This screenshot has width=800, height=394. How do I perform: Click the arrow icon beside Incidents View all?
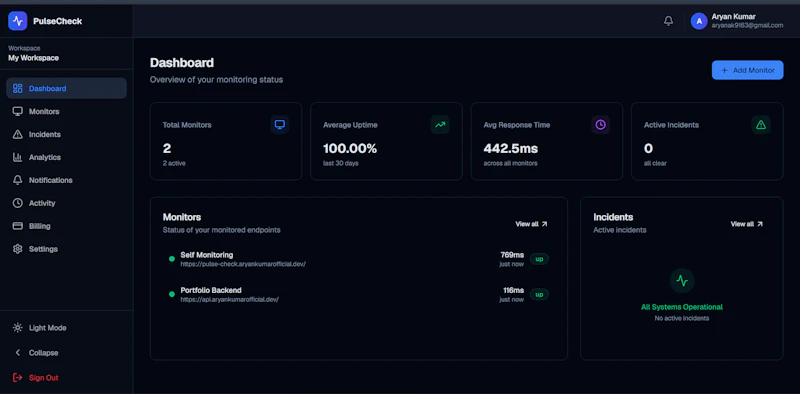[x=760, y=224]
